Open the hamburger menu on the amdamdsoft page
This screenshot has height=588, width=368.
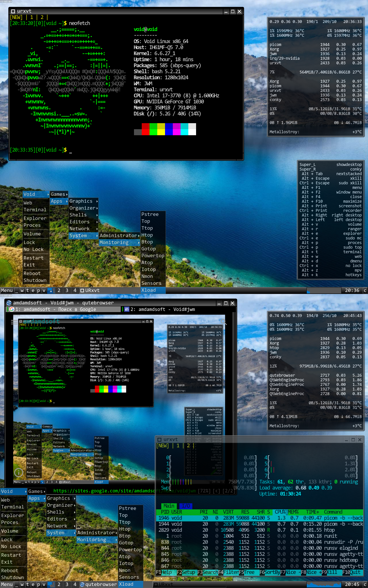[14, 322]
